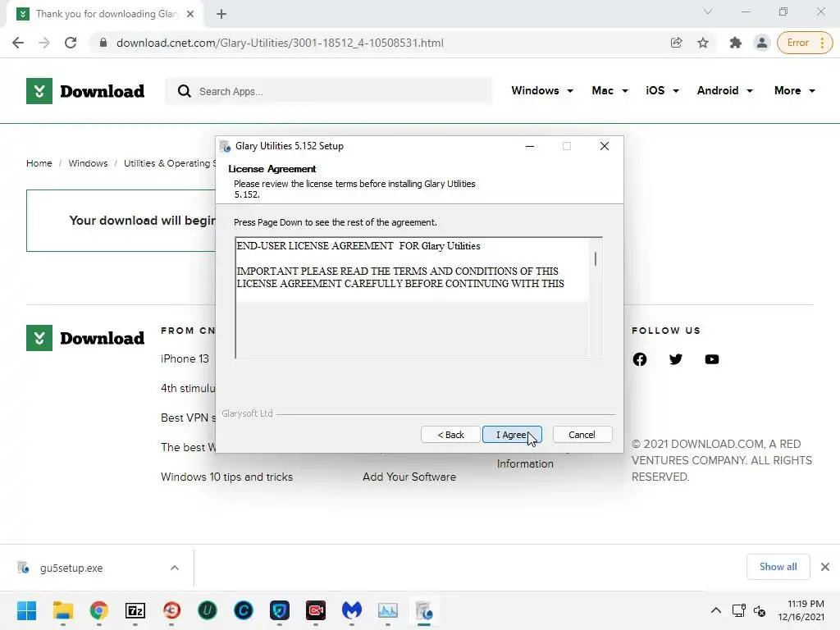Open the iPhone 13 footer link

(185, 359)
